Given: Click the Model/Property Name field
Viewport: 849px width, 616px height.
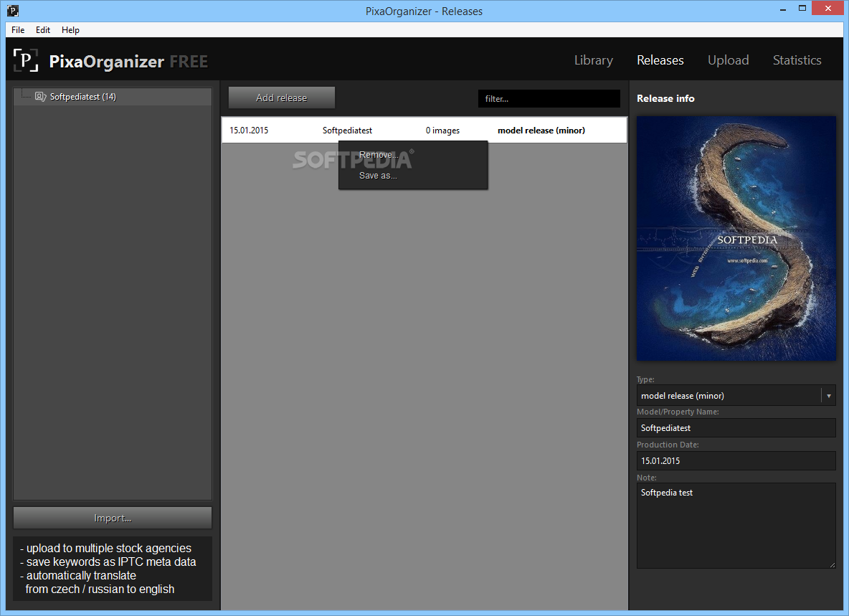Looking at the screenshot, I should (736, 428).
